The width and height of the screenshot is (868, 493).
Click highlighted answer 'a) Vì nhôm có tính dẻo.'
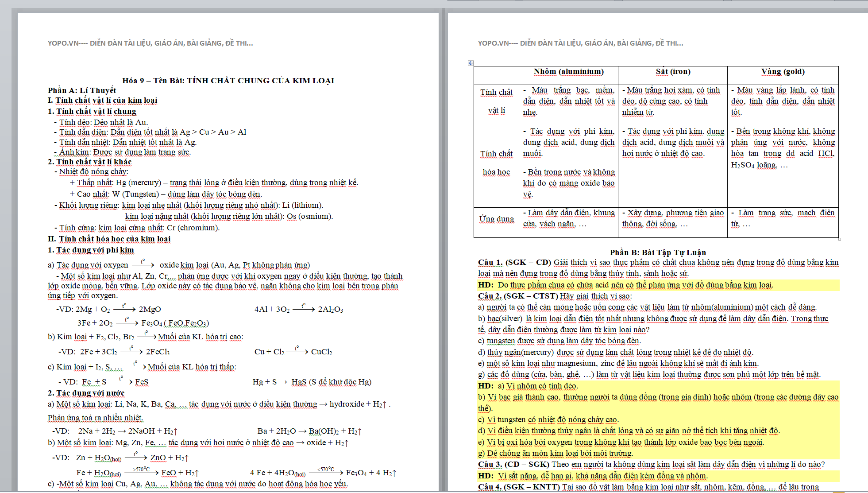pyautogui.click(x=538, y=386)
